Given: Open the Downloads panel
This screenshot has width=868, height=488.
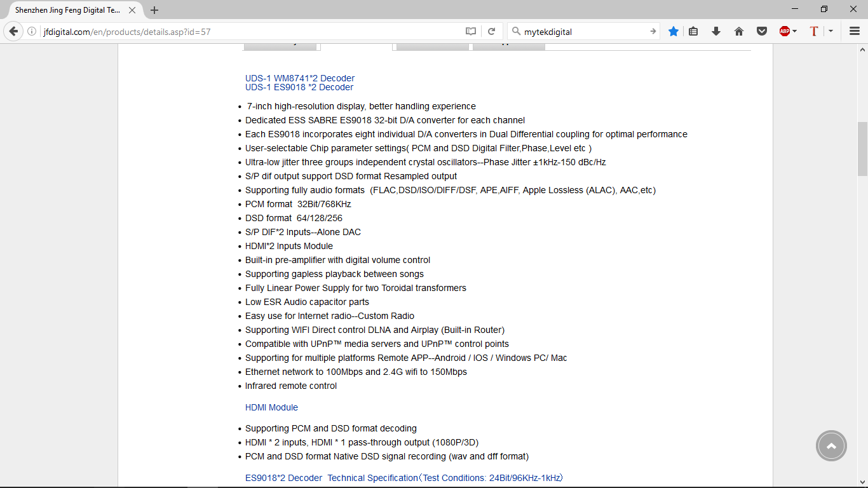Looking at the screenshot, I should click(x=716, y=31).
